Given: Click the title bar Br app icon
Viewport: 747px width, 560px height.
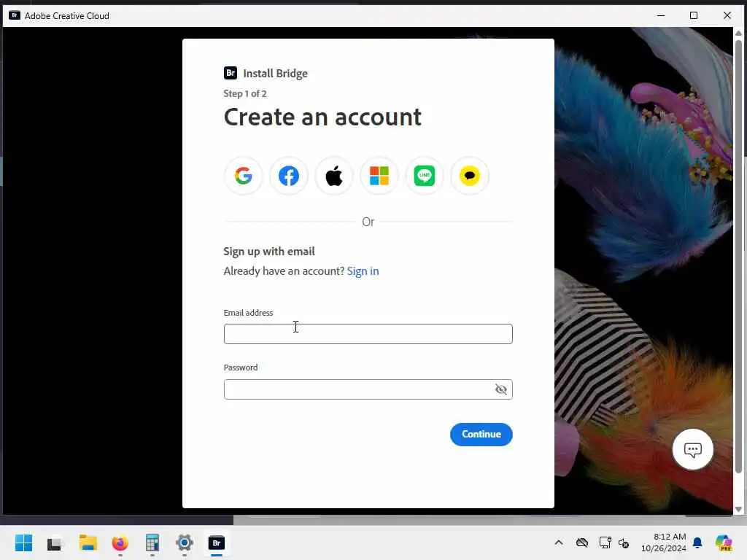Looking at the screenshot, I should pos(15,15).
